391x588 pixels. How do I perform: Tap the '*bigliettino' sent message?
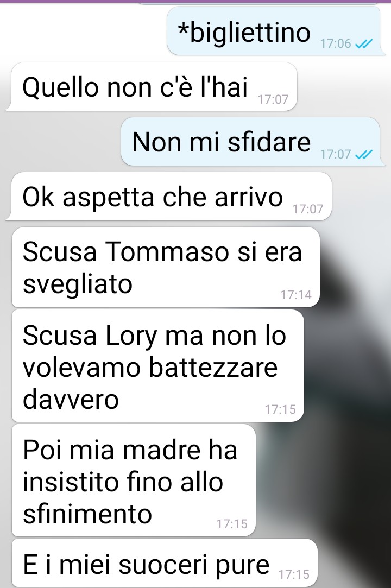(x=276, y=31)
